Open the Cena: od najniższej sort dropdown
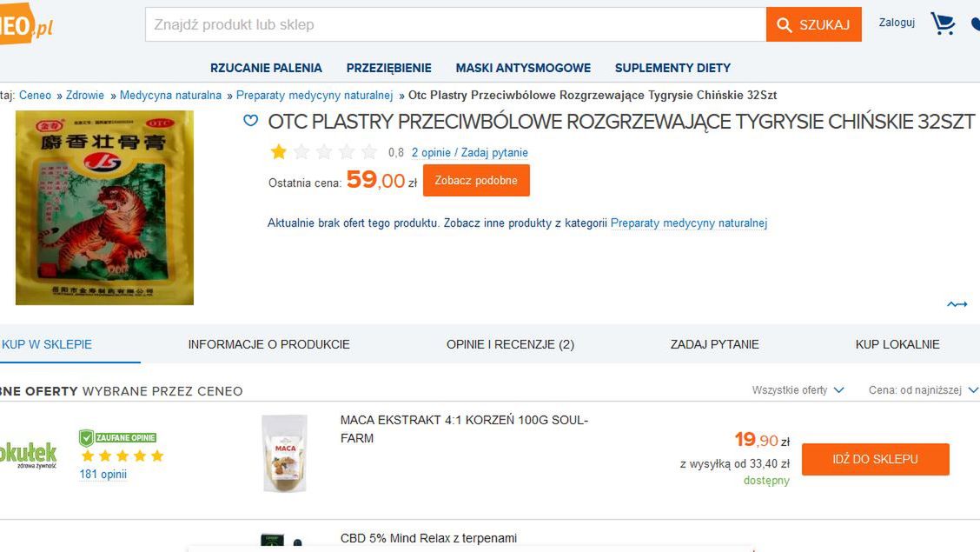The width and height of the screenshot is (980, 552). (x=923, y=390)
